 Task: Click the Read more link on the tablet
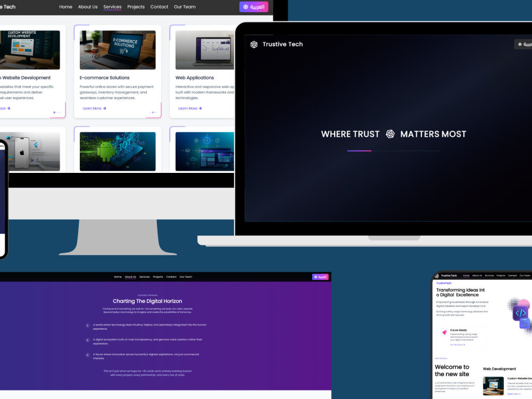[x=514, y=394]
